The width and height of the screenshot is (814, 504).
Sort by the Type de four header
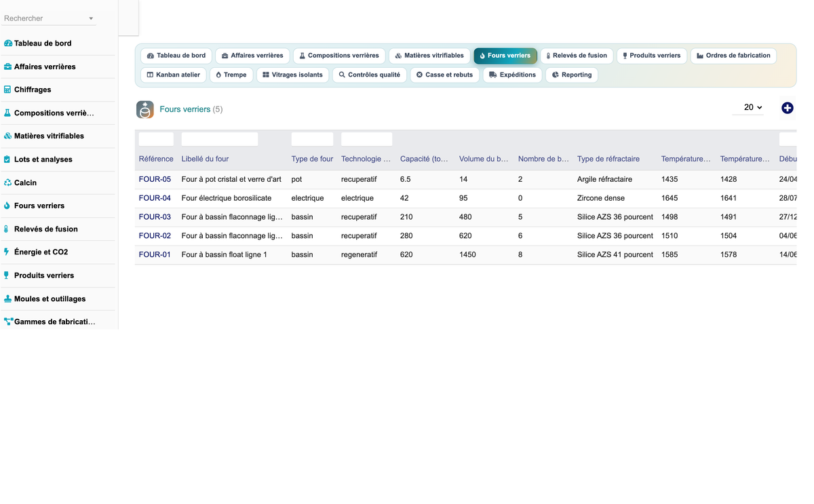click(312, 159)
